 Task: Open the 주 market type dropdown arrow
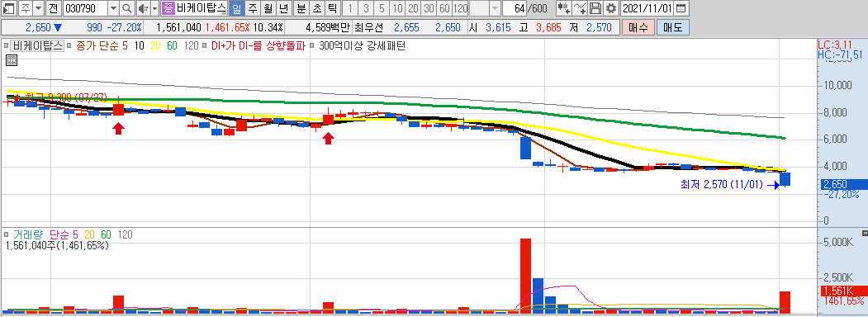pos(38,8)
